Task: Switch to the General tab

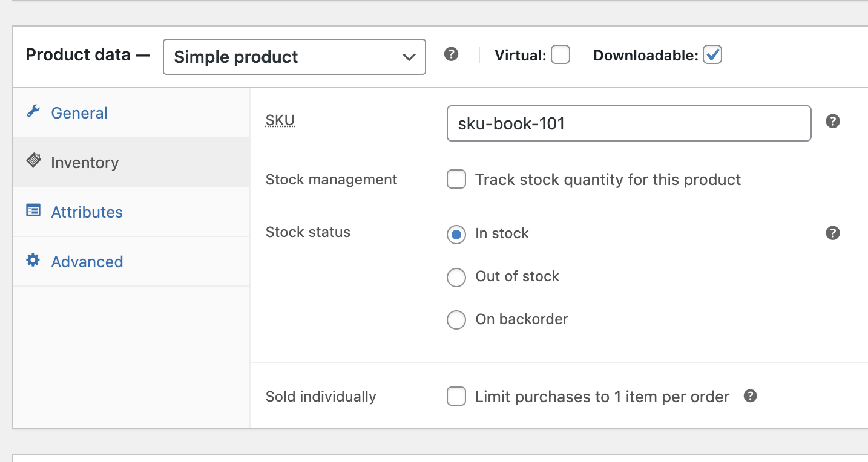Action: pyautogui.click(x=131, y=113)
